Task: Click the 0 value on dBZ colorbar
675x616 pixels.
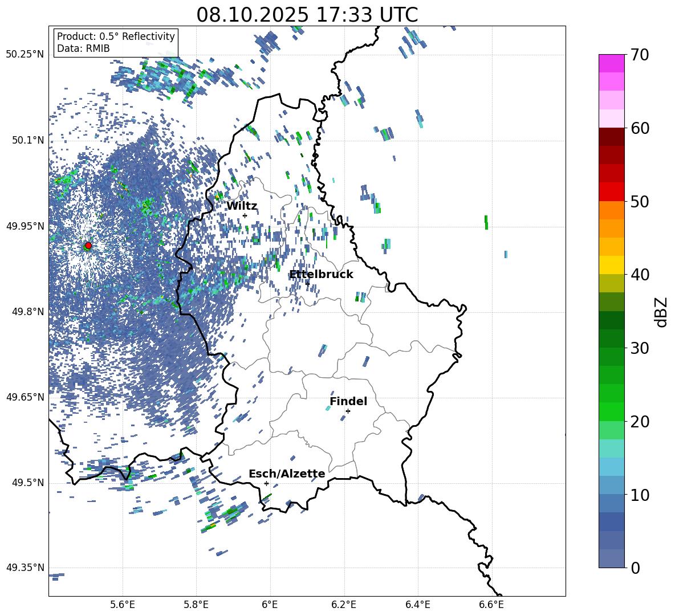Action: tap(635, 568)
